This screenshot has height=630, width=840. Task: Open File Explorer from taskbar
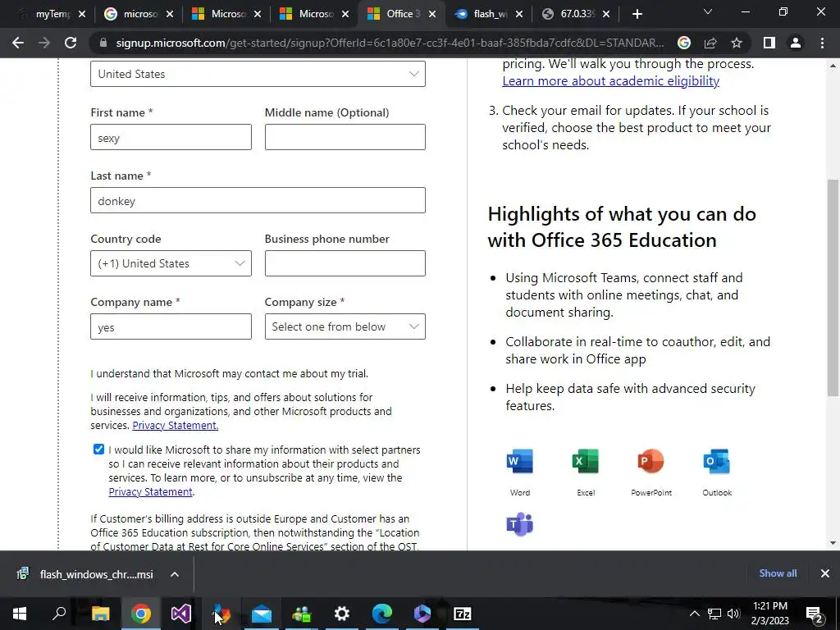click(100, 614)
